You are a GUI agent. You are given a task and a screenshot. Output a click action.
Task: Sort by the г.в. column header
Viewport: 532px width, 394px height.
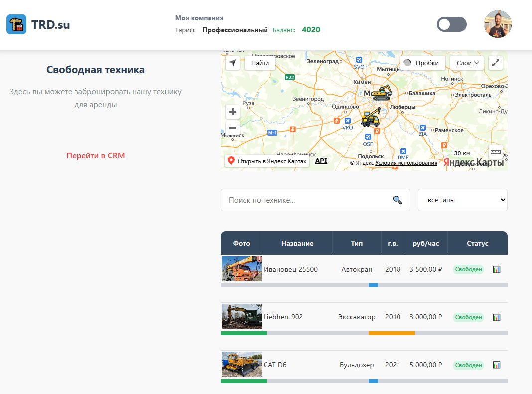(393, 243)
